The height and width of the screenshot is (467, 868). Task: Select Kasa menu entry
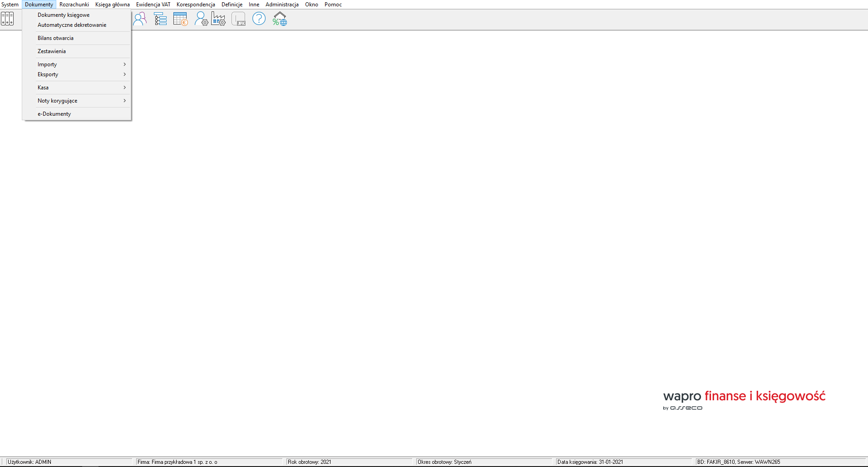(77, 88)
